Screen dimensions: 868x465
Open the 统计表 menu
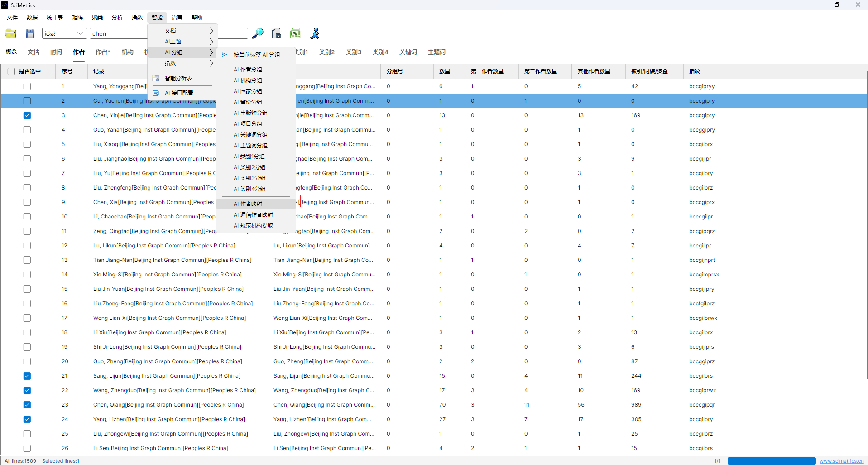click(55, 18)
